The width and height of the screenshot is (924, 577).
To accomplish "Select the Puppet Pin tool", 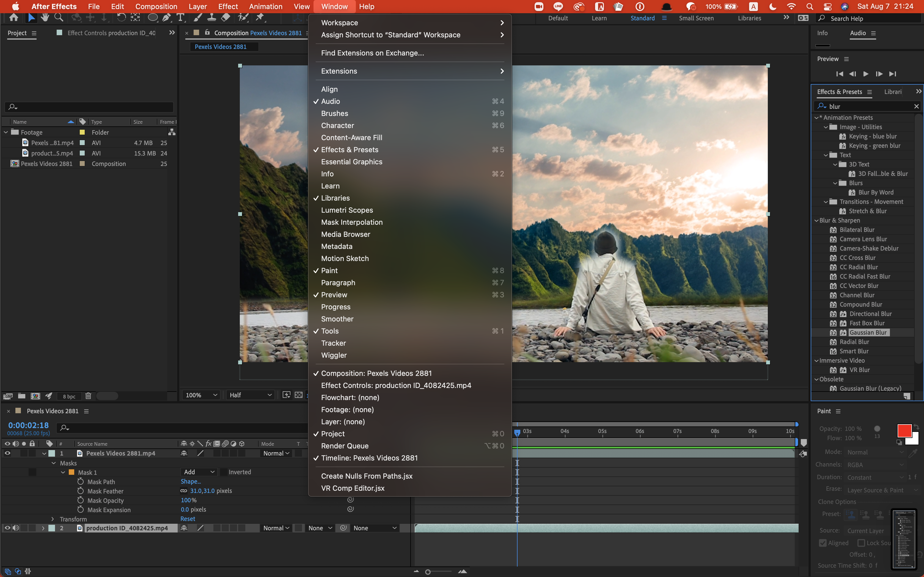I will point(260,17).
